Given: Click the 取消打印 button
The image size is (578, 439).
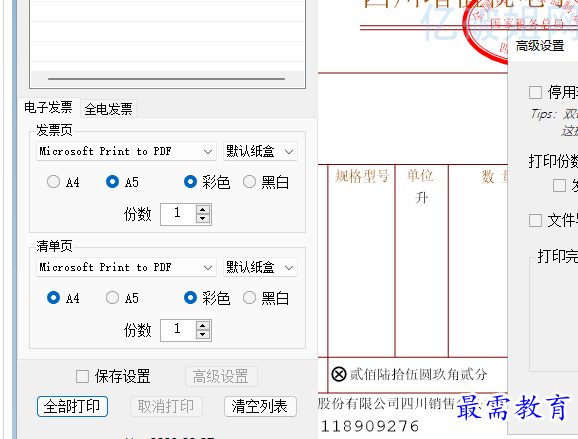Looking at the screenshot, I should [x=166, y=407].
